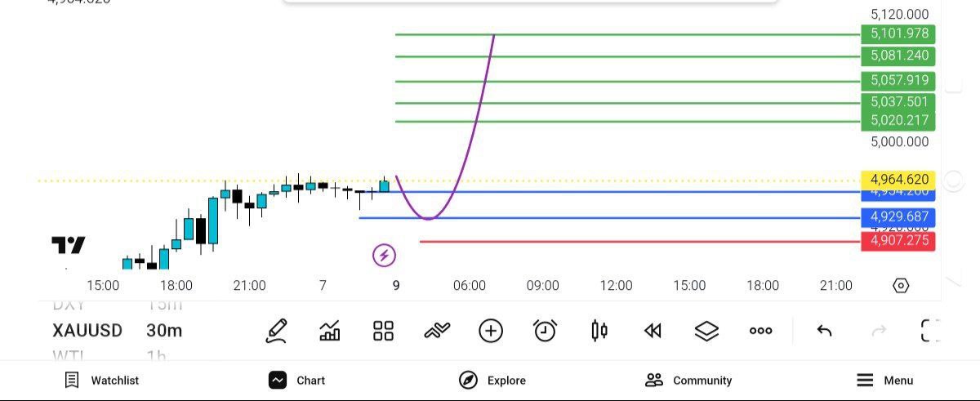
Task: Switch to the Watchlist tab
Action: [102, 380]
